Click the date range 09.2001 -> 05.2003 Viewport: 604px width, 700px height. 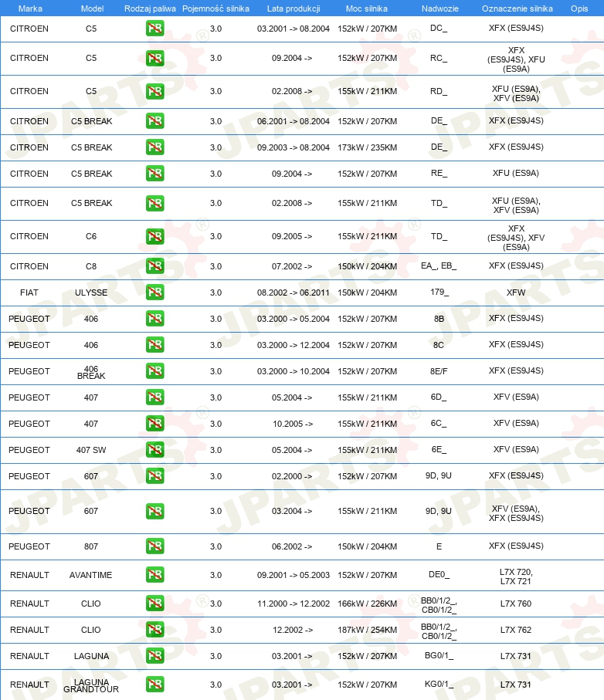tap(293, 575)
